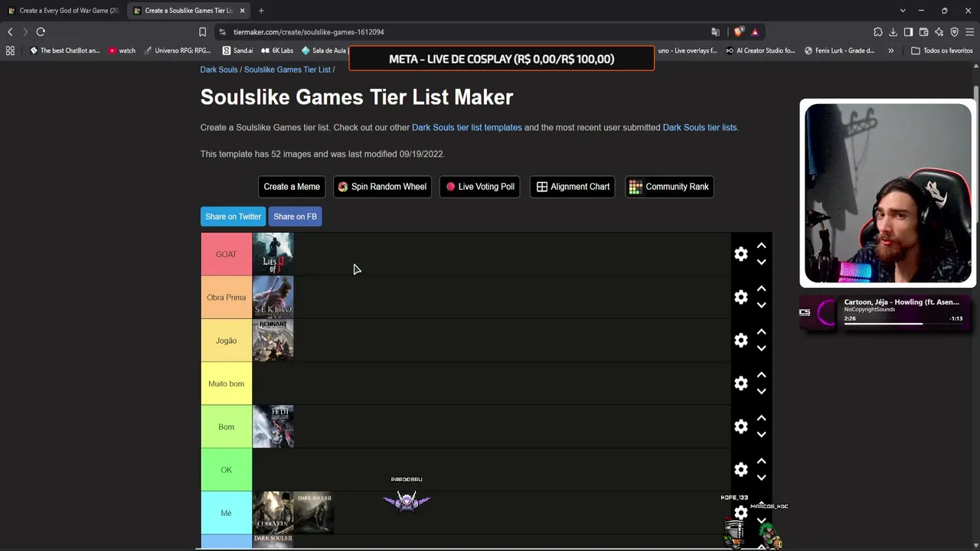The image size is (980, 551).
Task: Open settings gear for OK tier
Action: click(x=740, y=469)
